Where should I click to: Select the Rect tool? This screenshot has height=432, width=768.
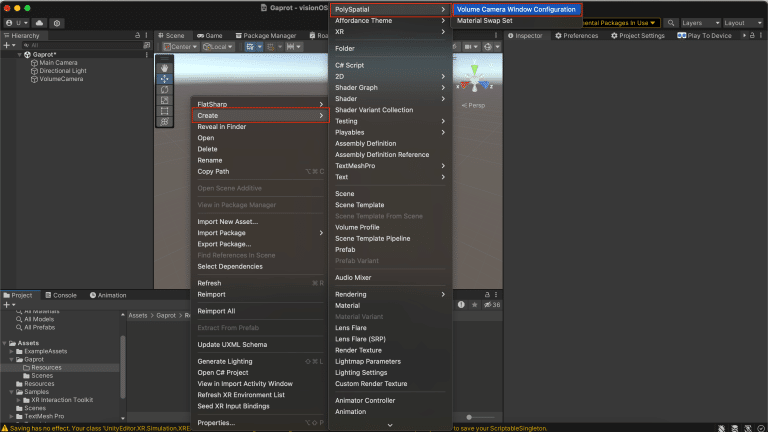(x=165, y=111)
